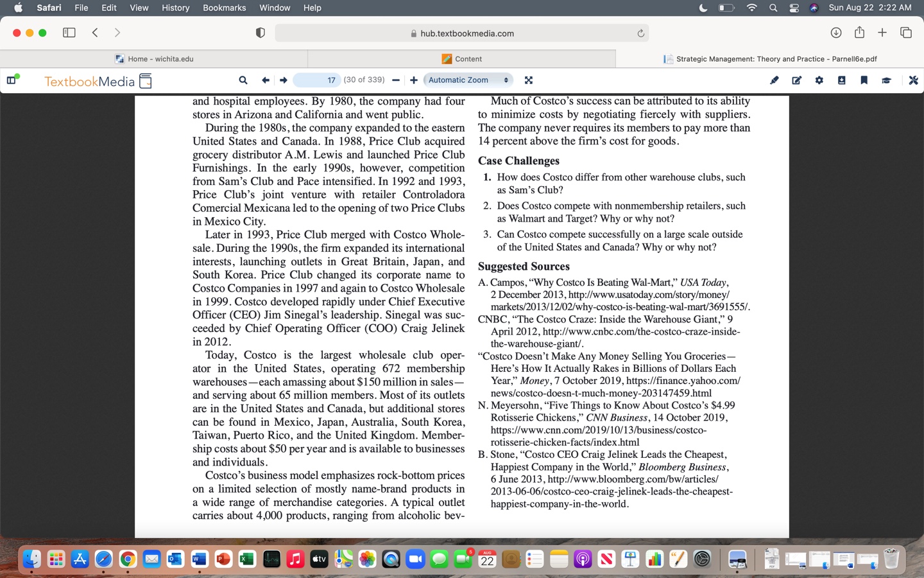Switch to the Home - wichita.edu tab
Screen dimensions: 924x578
point(155,58)
